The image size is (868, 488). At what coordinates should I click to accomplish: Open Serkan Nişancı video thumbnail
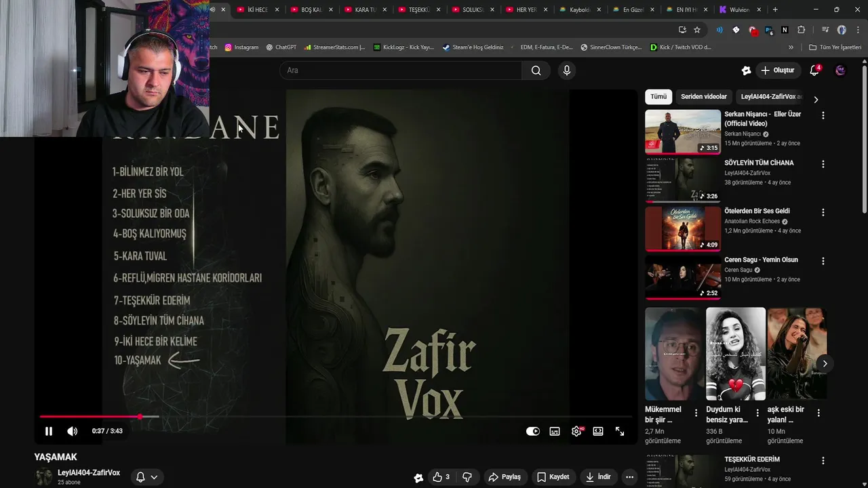point(683,131)
